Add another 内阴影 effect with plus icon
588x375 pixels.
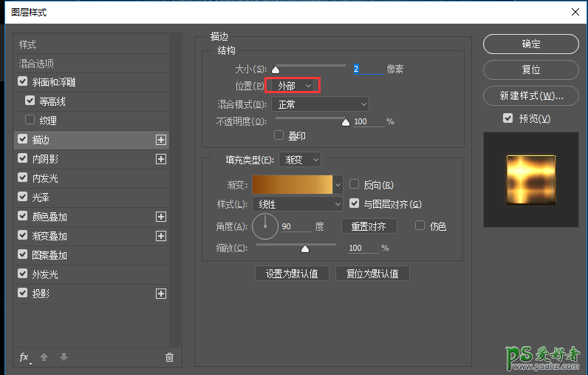161,159
